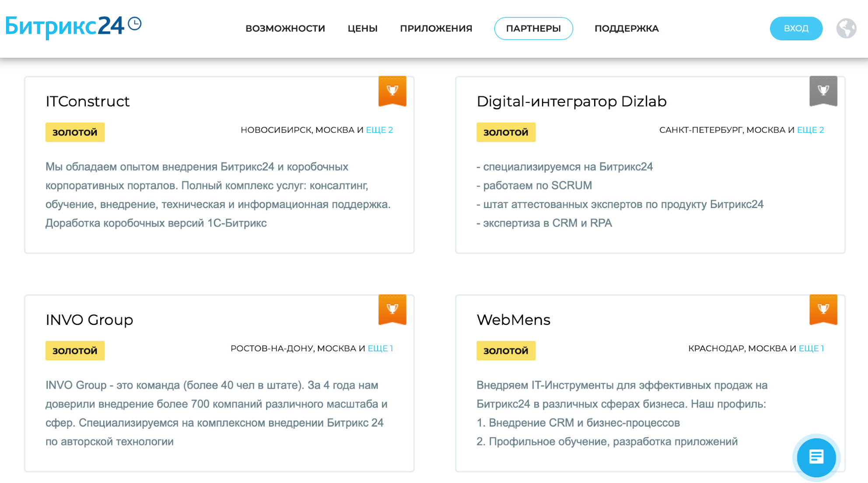
Task: Click line '- экспертиза в CRM и RPA'
Action: pos(544,223)
